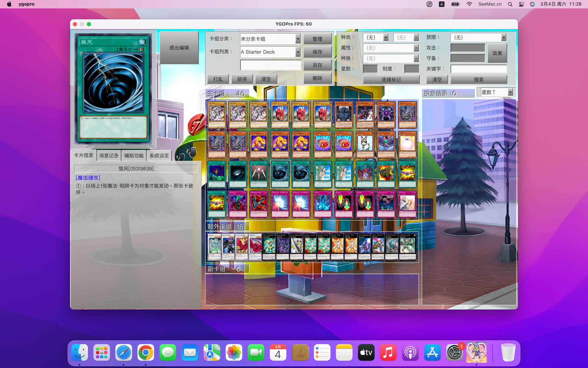The width and height of the screenshot is (588, 368).
Task: Open the 系统设定 tab
Action: coord(159,156)
